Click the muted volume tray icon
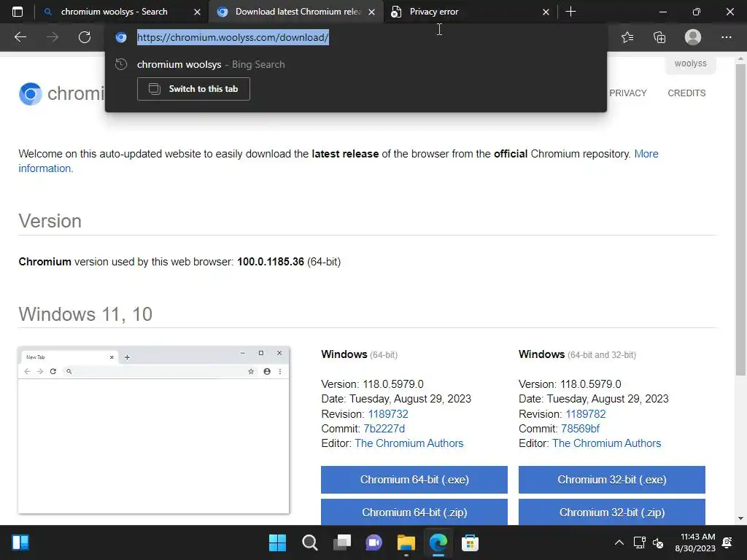747x560 pixels. tap(659, 542)
